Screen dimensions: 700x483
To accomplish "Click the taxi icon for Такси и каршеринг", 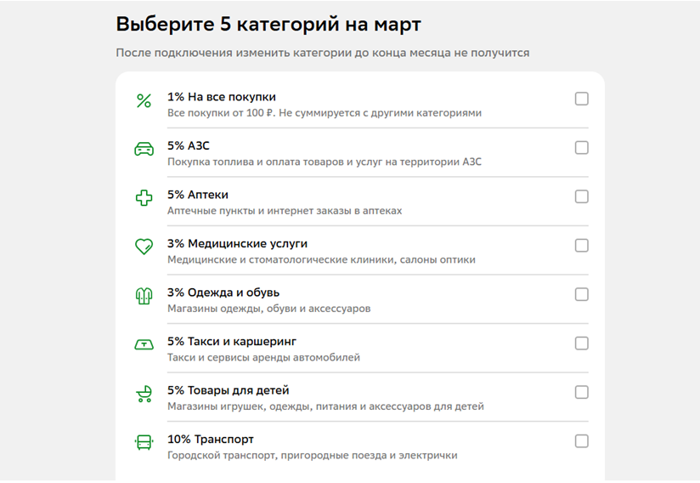I will point(144,344).
